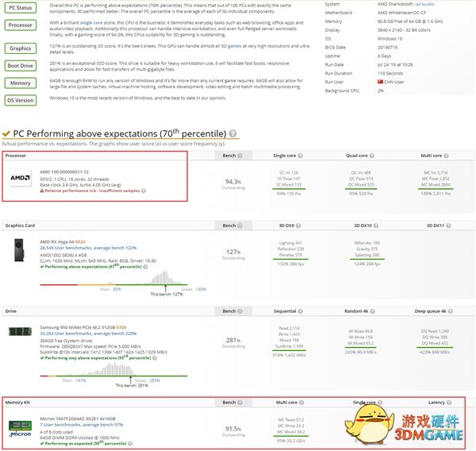The height and width of the screenshot is (451, 476).
Task: Click the China flag icon beside Run User
Action: (x=380, y=82)
